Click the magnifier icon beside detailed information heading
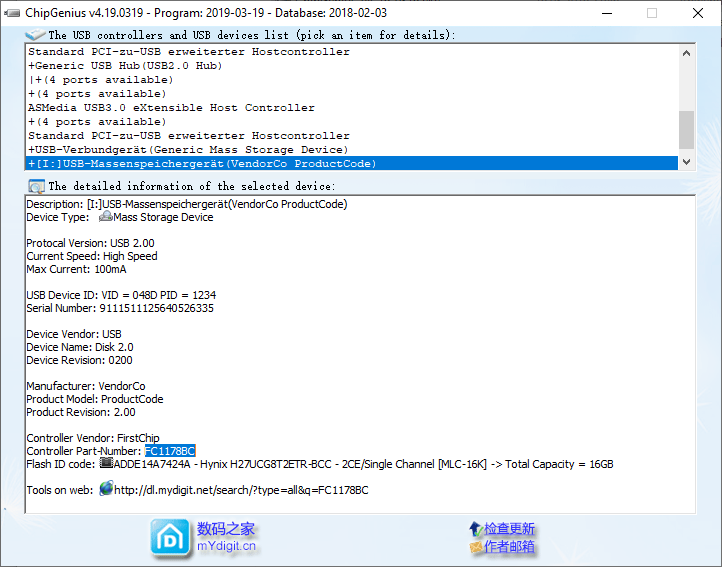Image resolution: width=722 pixels, height=567 pixels. tap(36, 187)
